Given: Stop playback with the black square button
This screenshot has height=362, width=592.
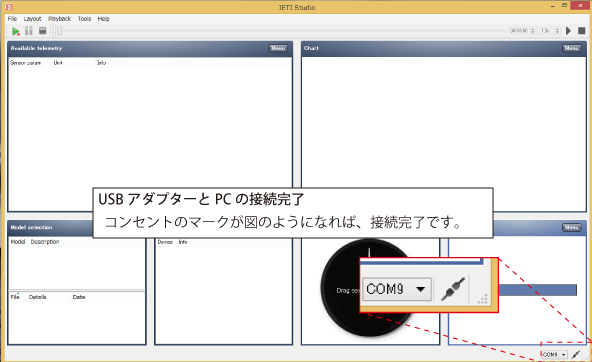Looking at the screenshot, I should (581, 31).
